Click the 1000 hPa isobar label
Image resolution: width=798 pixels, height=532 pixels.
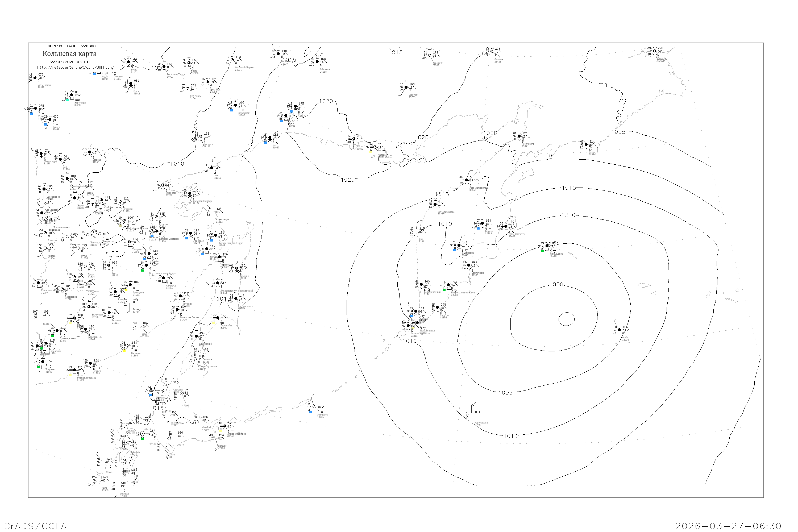[556, 285]
